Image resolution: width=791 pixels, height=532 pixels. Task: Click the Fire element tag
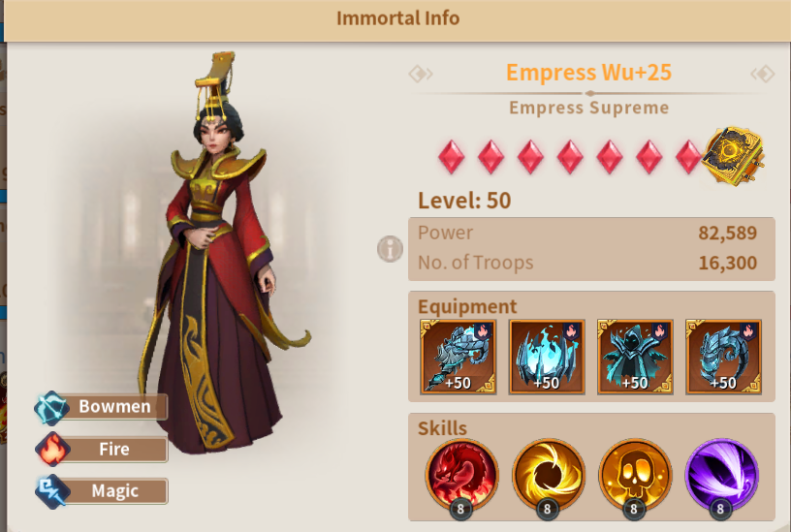[x=114, y=449]
